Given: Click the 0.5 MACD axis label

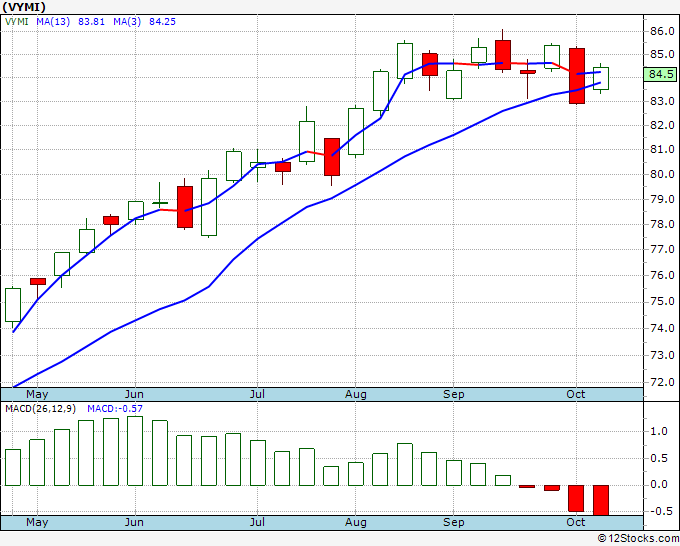Looking at the screenshot, I should coord(659,458).
